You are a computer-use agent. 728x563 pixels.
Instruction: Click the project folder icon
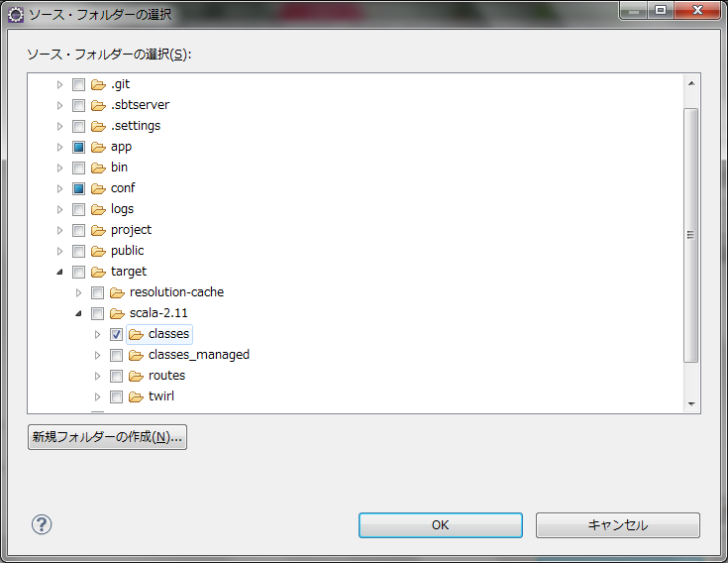click(98, 230)
